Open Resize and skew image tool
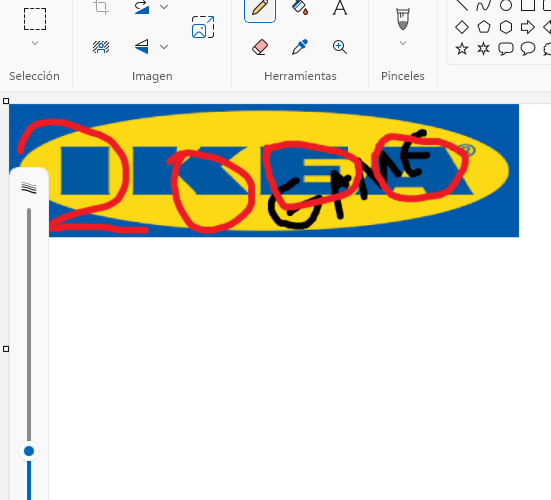 point(203,27)
